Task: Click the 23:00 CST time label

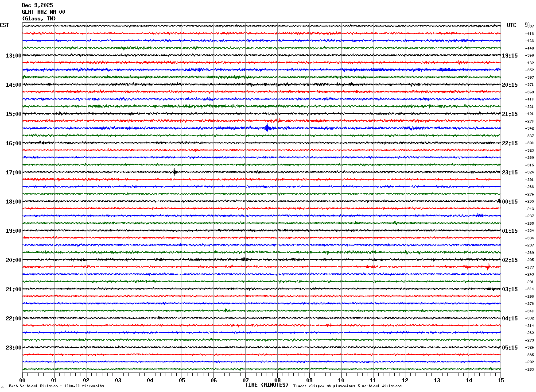Action: click(13, 348)
